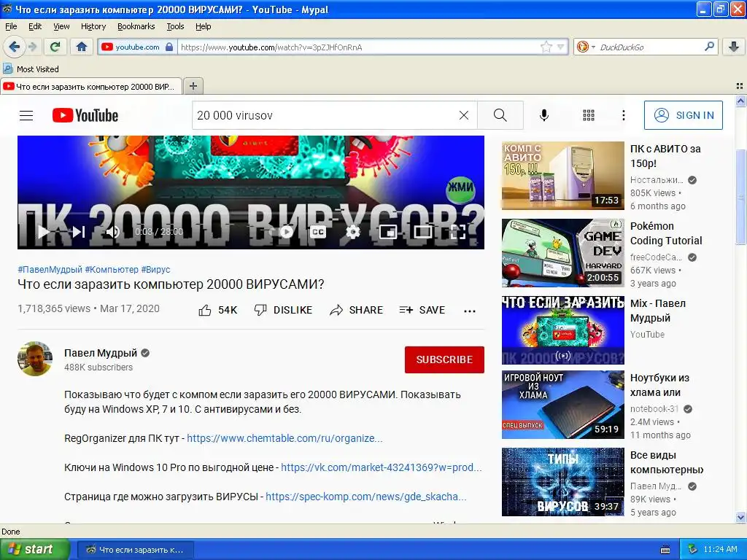This screenshot has width=747, height=560.
Task: Switch to theater mode
Action: [x=422, y=232]
